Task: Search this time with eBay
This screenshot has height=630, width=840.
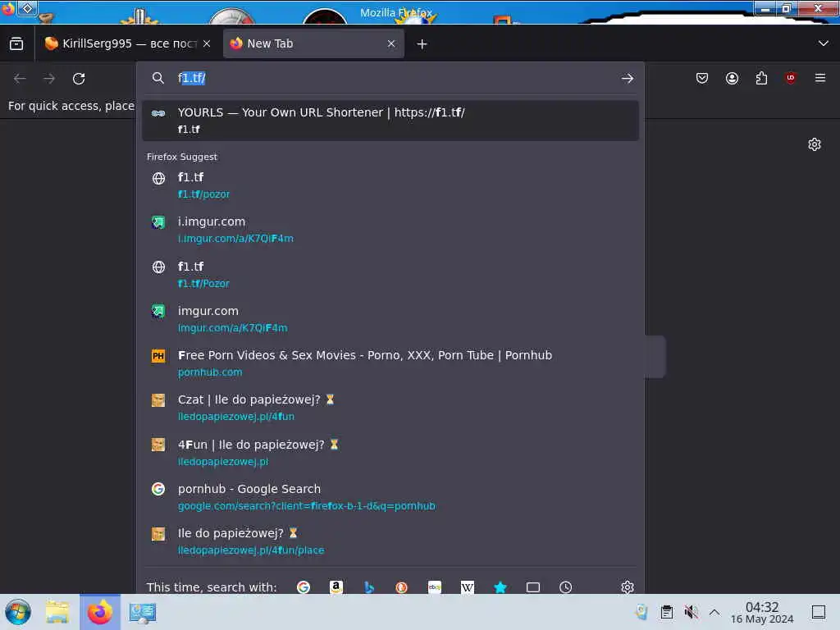Action: (x=435, y=587)
